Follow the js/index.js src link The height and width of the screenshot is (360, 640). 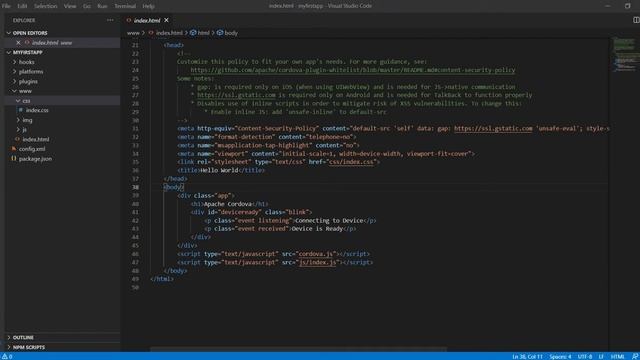tap(318, 262)
